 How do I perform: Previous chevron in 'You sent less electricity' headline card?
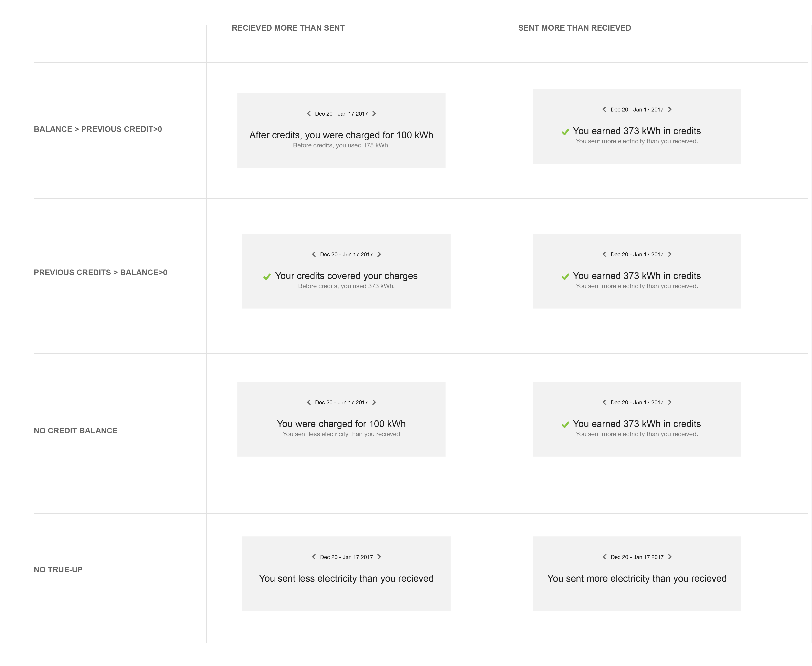click(314, 557)
